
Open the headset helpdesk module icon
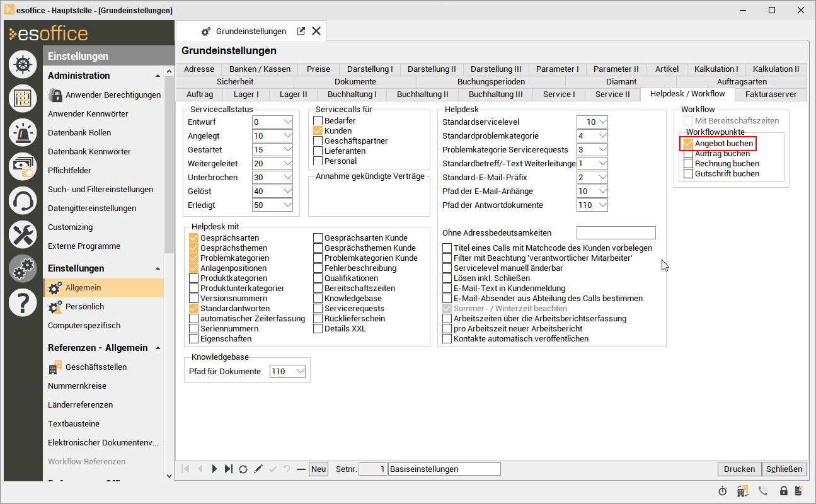coord(23,201)
